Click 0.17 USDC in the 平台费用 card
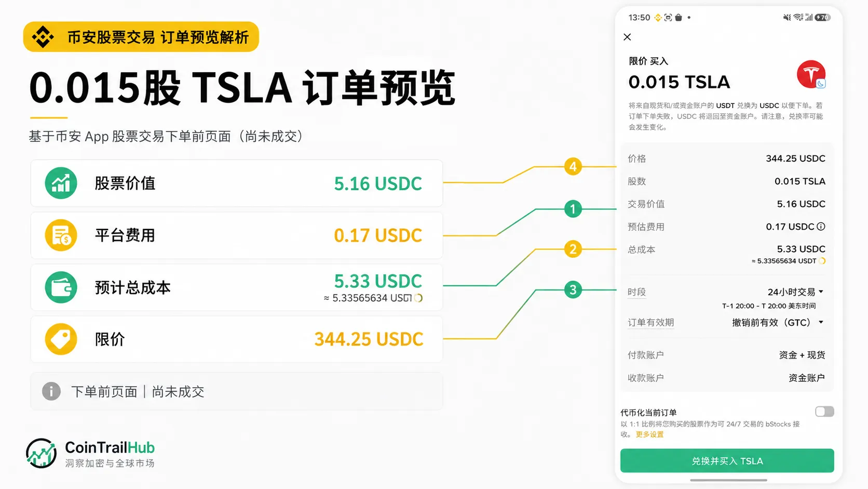 point(378,235)
